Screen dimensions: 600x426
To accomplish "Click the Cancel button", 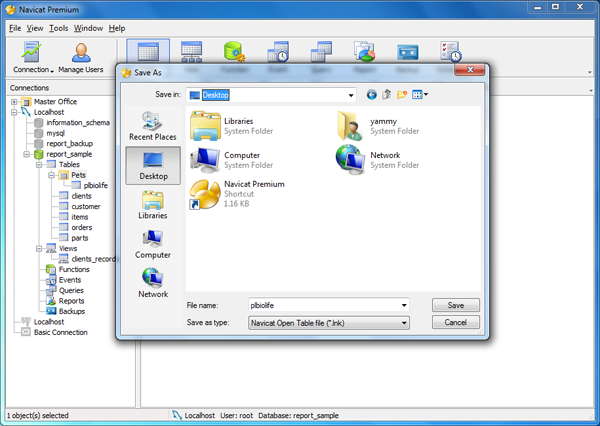I will point(455,322).
